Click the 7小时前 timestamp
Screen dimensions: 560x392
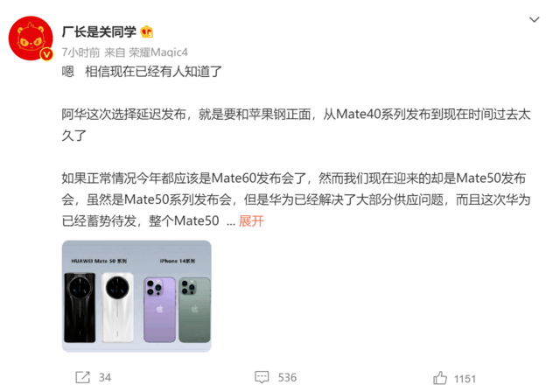click(x=80, y=52)
